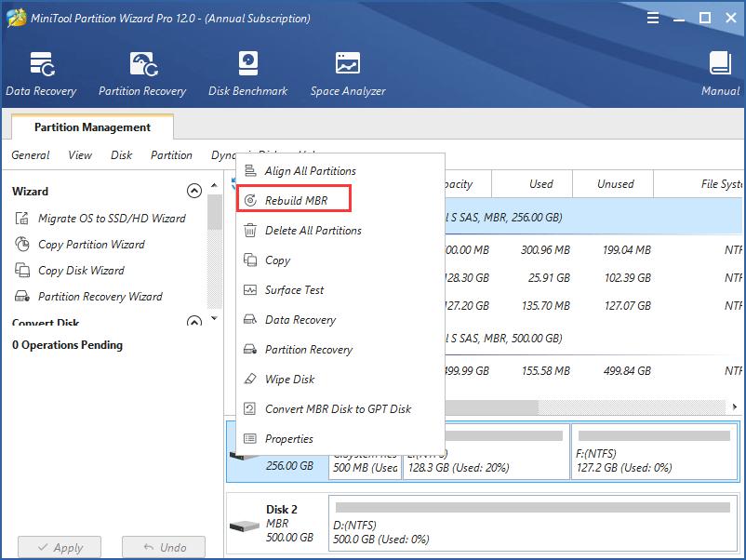
Task: Sort by the Unused column header
Action: pyautogui.click(x=613, y=183)
